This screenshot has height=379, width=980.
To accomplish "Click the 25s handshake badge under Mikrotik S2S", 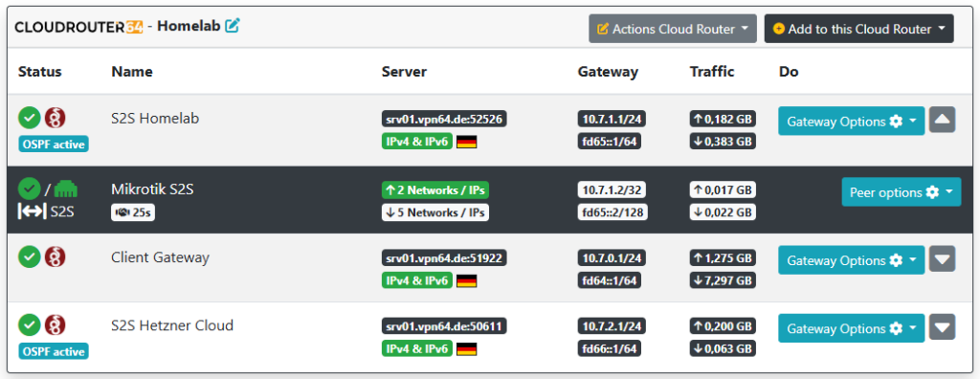I will pyautogui.click(x=133, y=213).
